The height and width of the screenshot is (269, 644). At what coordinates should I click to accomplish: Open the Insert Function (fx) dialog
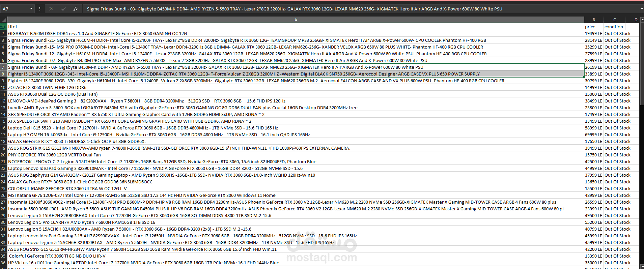coord(76,9)
